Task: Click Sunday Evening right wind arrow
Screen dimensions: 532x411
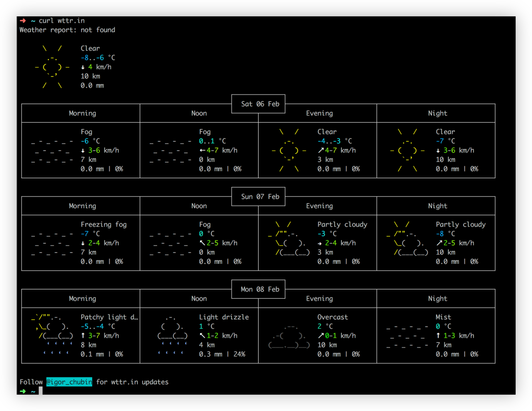Action: [x=320, y=243]
